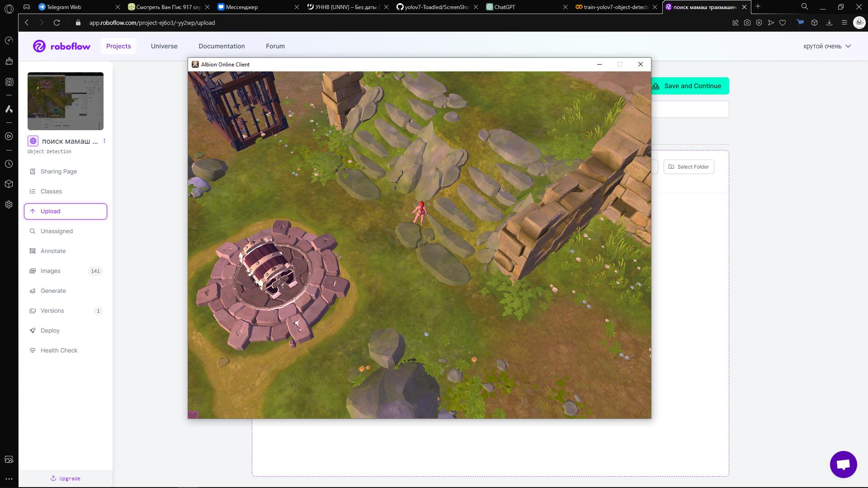Open the tab search magnifier icon
868x488 pixels.
pyautogui.click(x=805, y=7)
